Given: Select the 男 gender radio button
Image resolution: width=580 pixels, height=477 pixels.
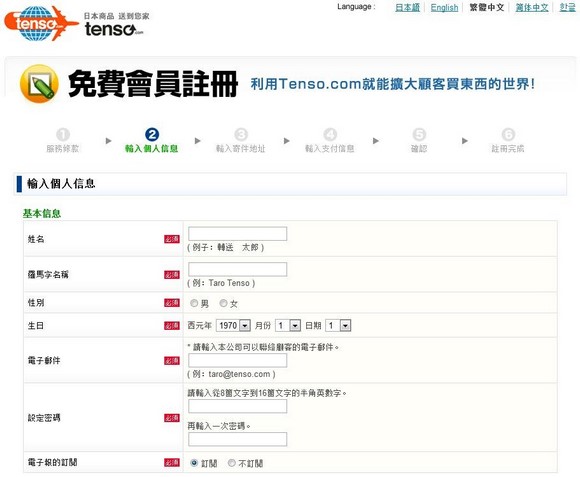Looking at the screenshot, I should [194, 303].
